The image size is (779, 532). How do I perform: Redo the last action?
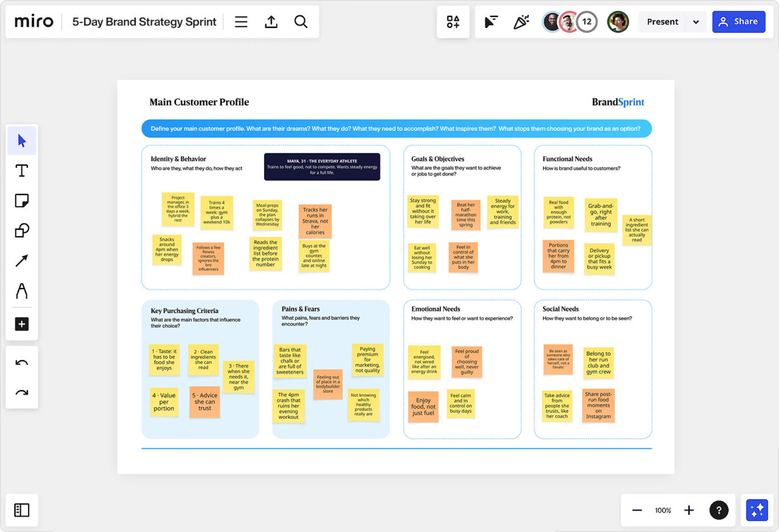point(22,392)
